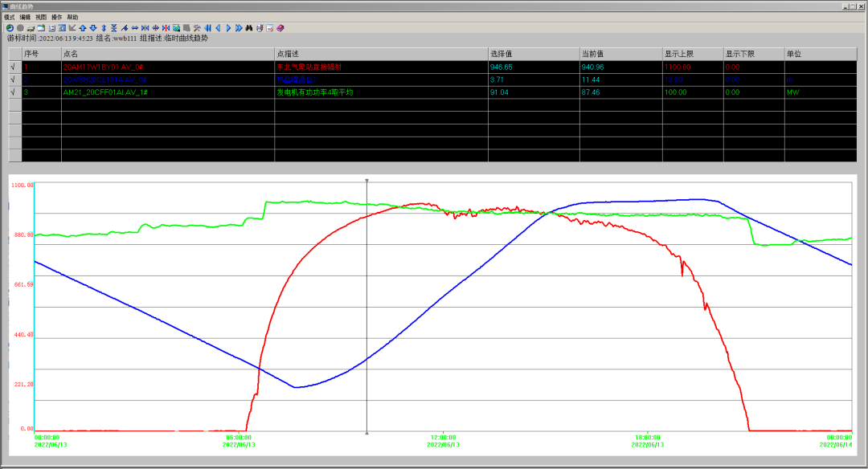Click selected value 91.04
This screenshot has width=868, height=469.
tap(499, 92)
